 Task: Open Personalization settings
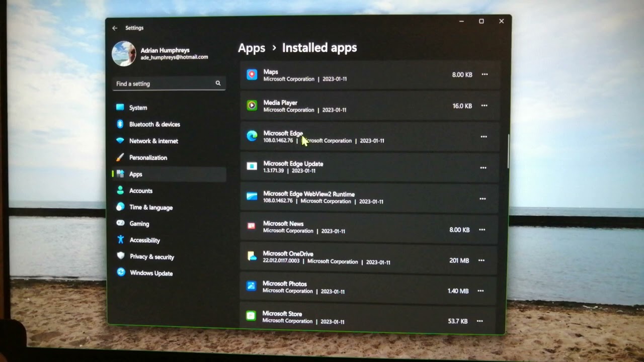tap(169, 157)
